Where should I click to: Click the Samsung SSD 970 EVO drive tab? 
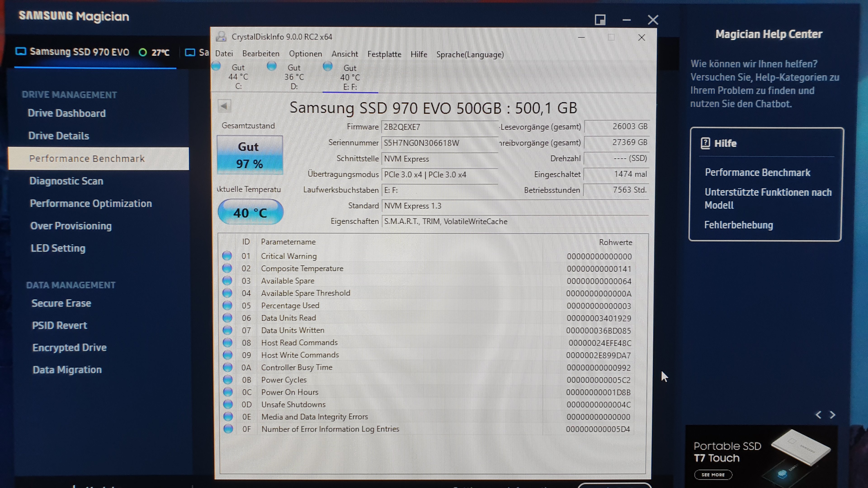pos(79,52)
